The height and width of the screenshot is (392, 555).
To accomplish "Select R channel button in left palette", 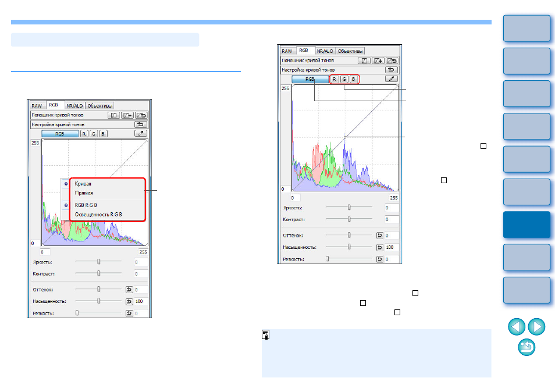I will pos(84,134).
